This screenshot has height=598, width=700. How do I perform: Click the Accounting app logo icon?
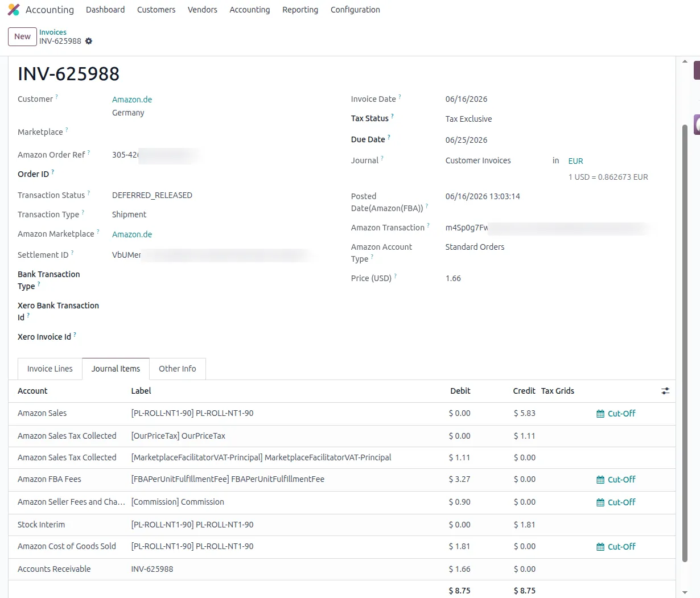coord(14,10)
